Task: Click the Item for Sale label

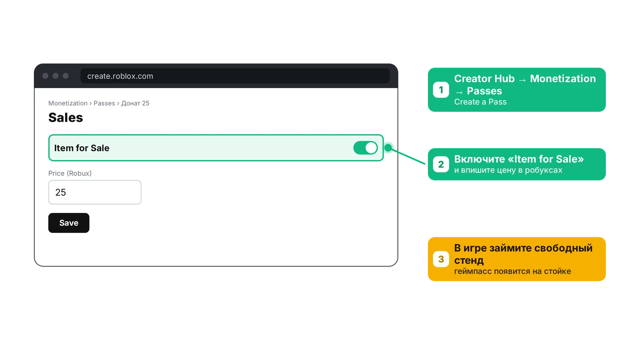Action: [82, 148]
